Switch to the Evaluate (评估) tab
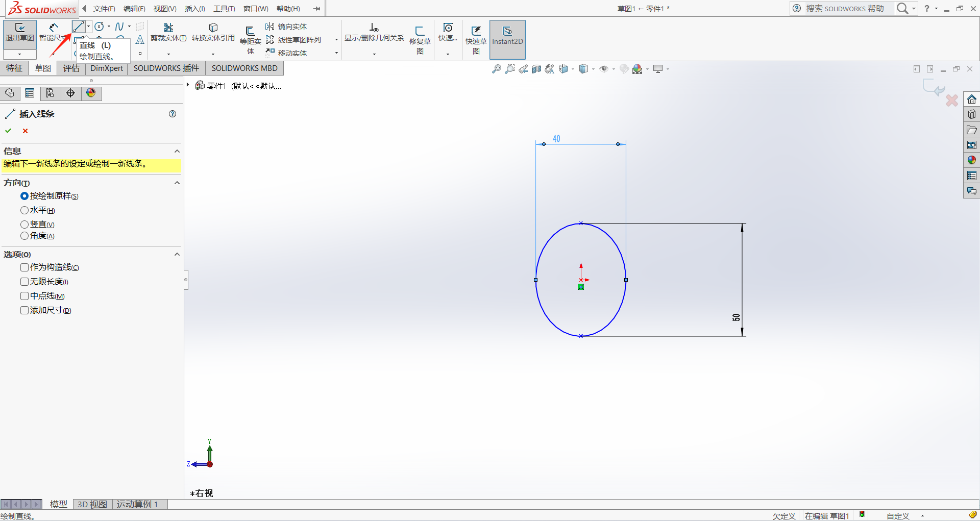The height and width of the screenshot is (521, 980). pyautogui.click(x=71, y=68)
